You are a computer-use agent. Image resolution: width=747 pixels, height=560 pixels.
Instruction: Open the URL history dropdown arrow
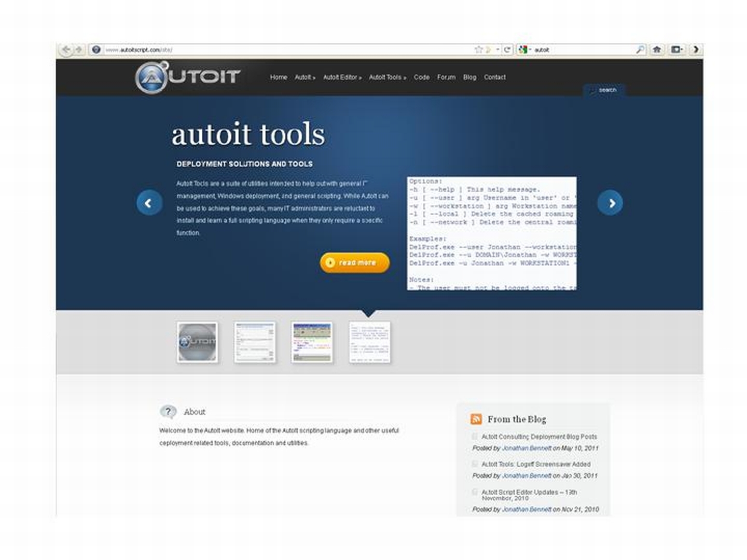497,50
